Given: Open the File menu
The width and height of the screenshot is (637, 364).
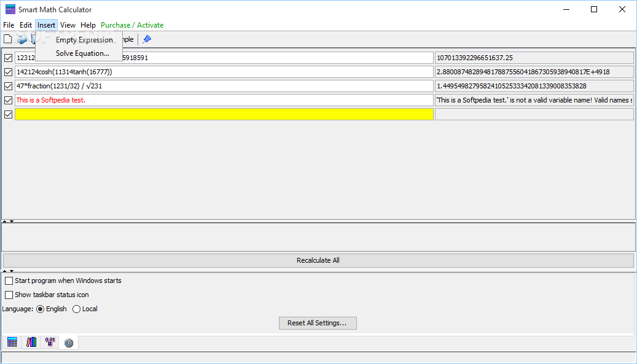Looking at the screenshot, I should point(9,25).
